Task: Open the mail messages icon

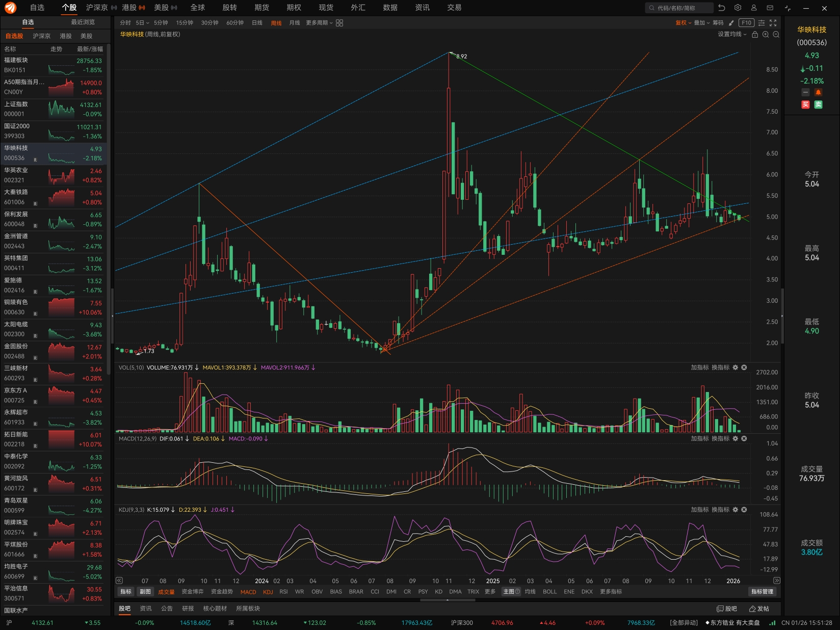Action: pyautogui.click(x=770, y=8)
